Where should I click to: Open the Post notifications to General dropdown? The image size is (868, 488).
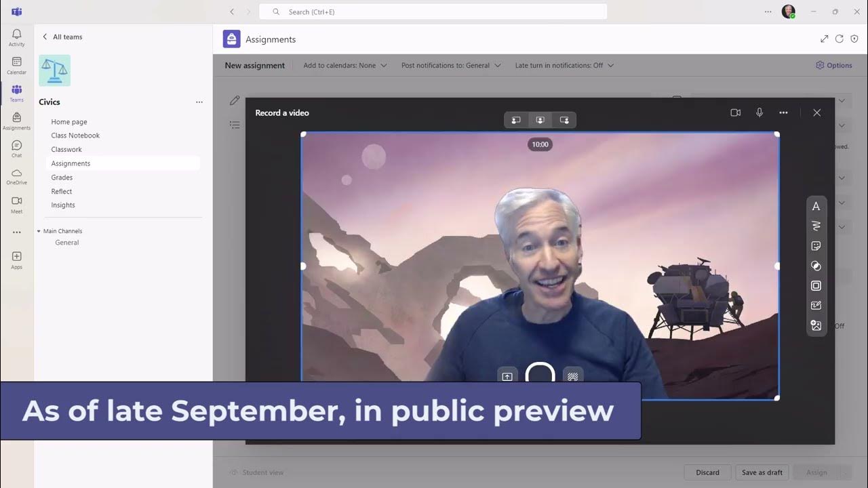pyautogui.click(x=451, y=66)
